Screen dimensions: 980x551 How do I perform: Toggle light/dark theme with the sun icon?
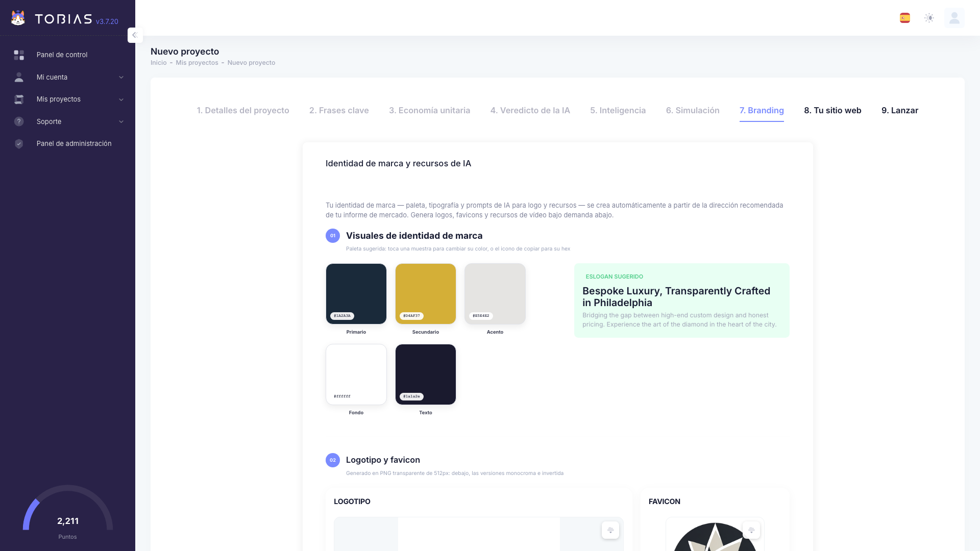pyautogui.click(x=929, y=18)
